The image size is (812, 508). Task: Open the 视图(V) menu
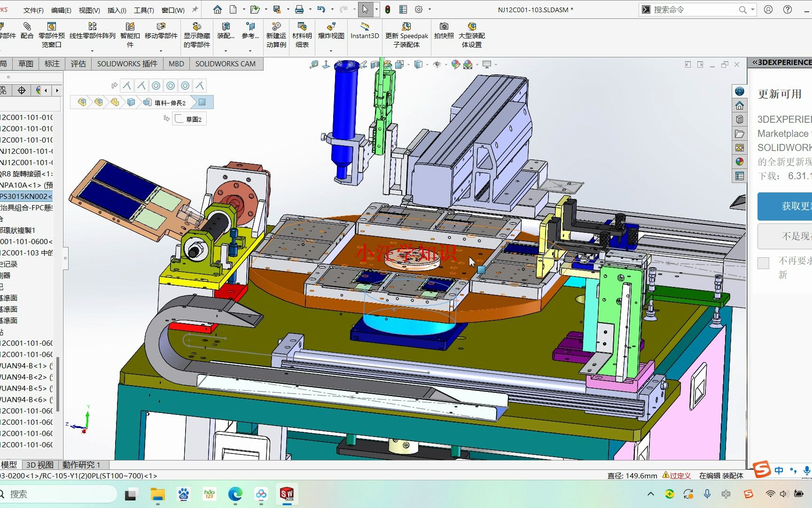89,10
